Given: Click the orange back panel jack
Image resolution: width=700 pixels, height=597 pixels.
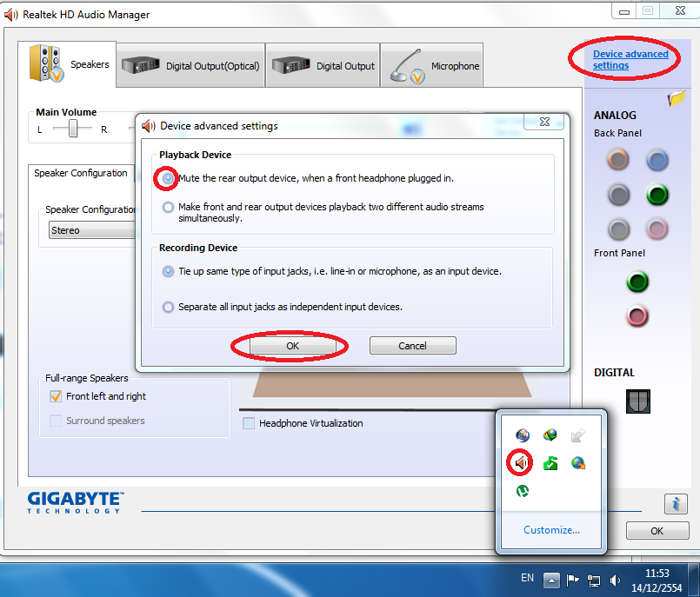Looking at the screenshot, I should (x=618, y=160).
